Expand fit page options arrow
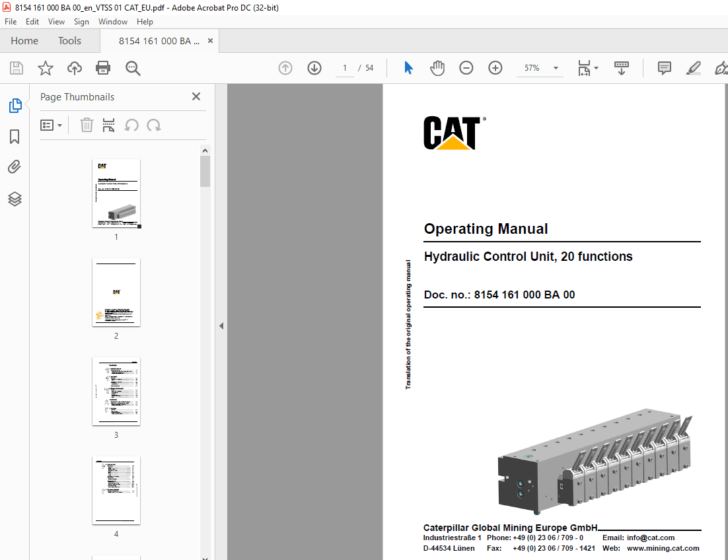This screenshot has height=560, width=728. (x=596, y=68)
